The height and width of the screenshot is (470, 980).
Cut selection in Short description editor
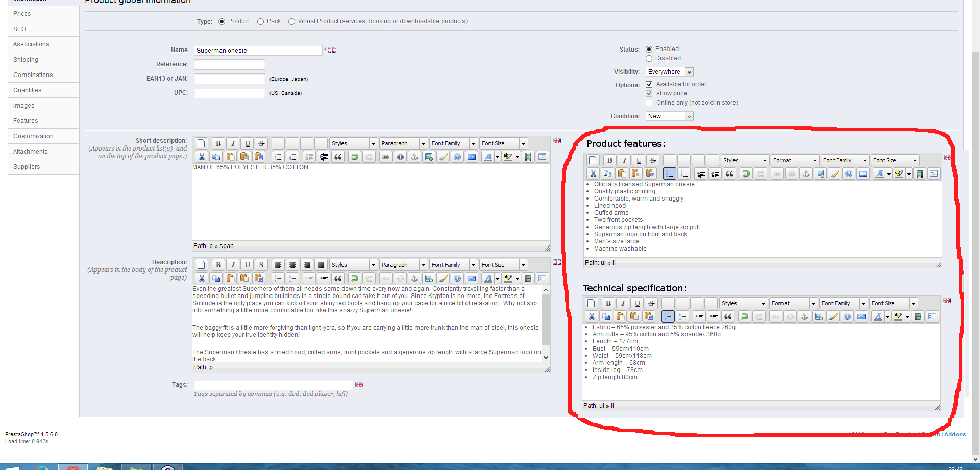(x=202, y=157)
